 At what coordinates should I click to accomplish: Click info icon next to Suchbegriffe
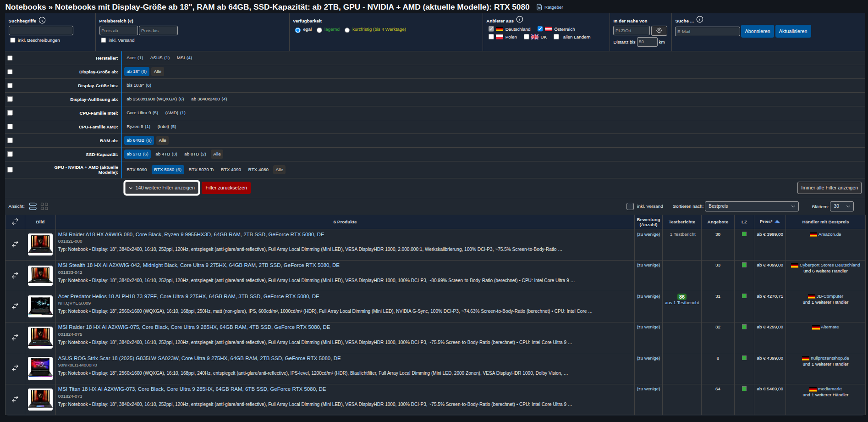(x=42, y=20)
